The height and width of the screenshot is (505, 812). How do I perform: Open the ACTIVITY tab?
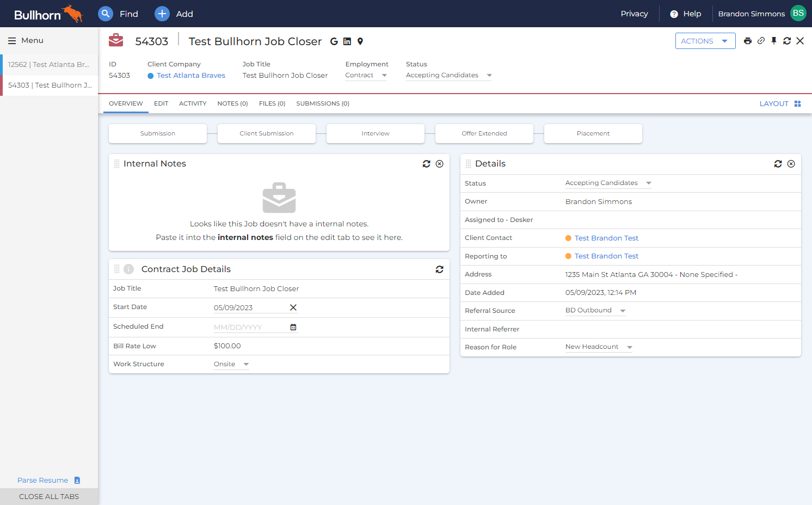click(x=193, y=103)
